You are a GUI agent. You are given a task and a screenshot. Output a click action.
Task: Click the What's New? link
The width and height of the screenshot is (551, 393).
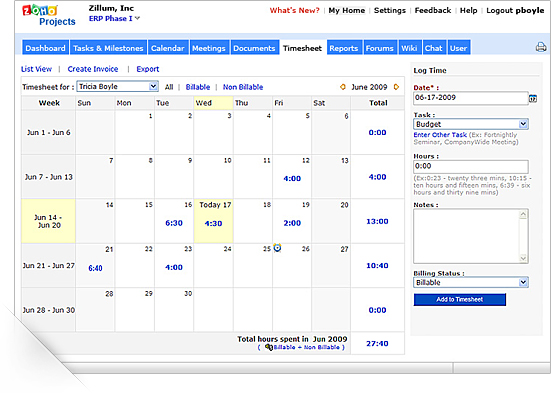click(x=294, y=11)
